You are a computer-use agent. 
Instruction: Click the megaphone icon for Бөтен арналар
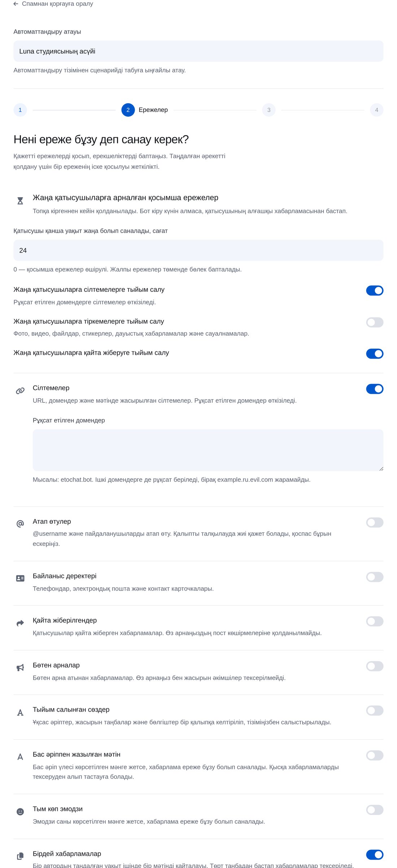[20, 668]
